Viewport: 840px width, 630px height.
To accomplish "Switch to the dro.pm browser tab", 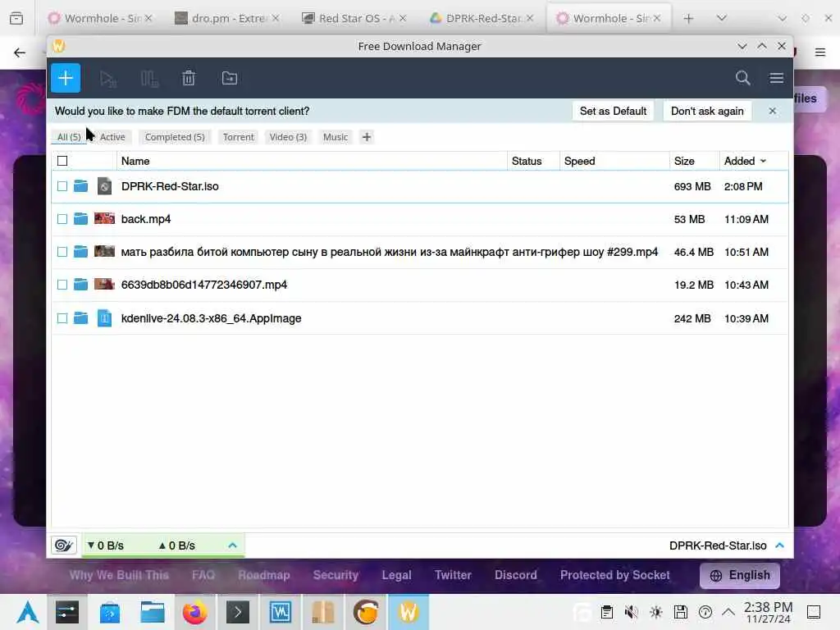I will point(226,18).
